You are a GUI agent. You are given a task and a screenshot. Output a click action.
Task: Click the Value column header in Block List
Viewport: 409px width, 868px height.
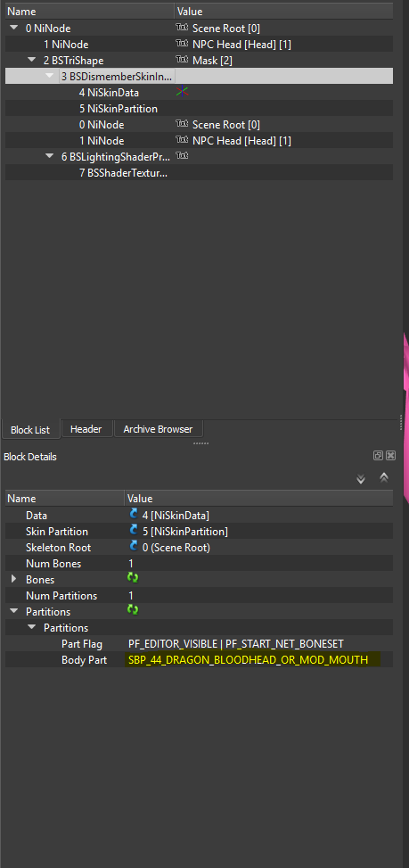pos(284,11)
